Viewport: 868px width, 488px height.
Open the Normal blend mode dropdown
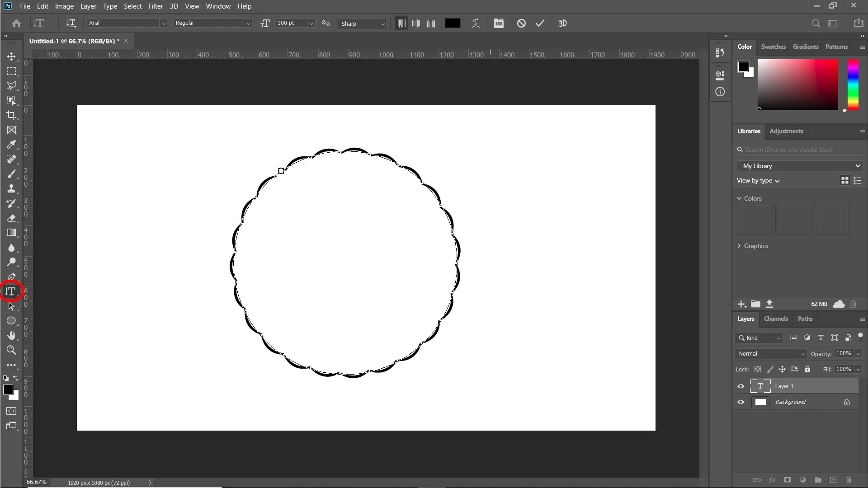tap(771, 354)
